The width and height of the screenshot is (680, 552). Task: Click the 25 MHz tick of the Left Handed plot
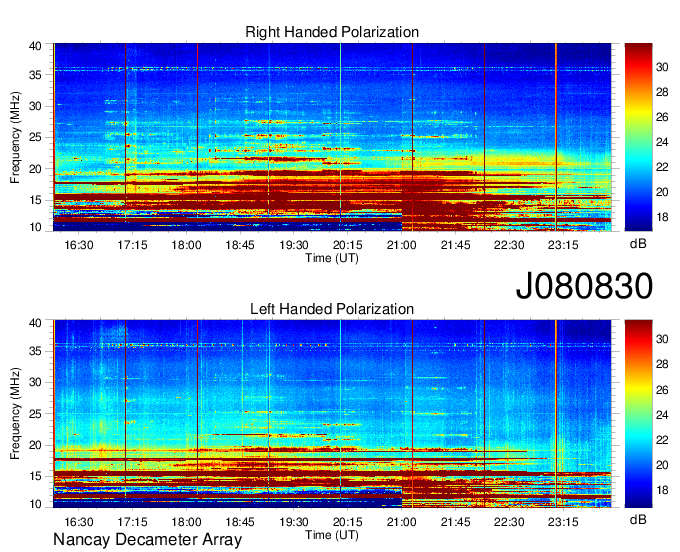35,414
